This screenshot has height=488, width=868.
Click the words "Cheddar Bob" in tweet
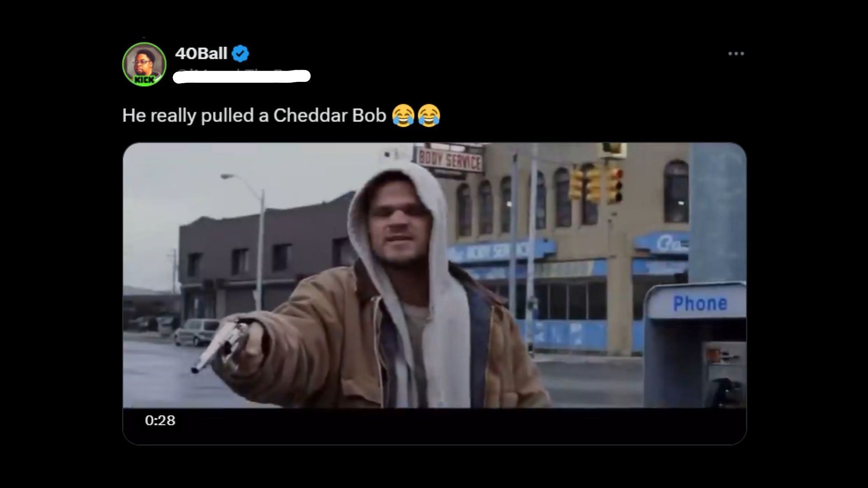click(x=330, y=115)
